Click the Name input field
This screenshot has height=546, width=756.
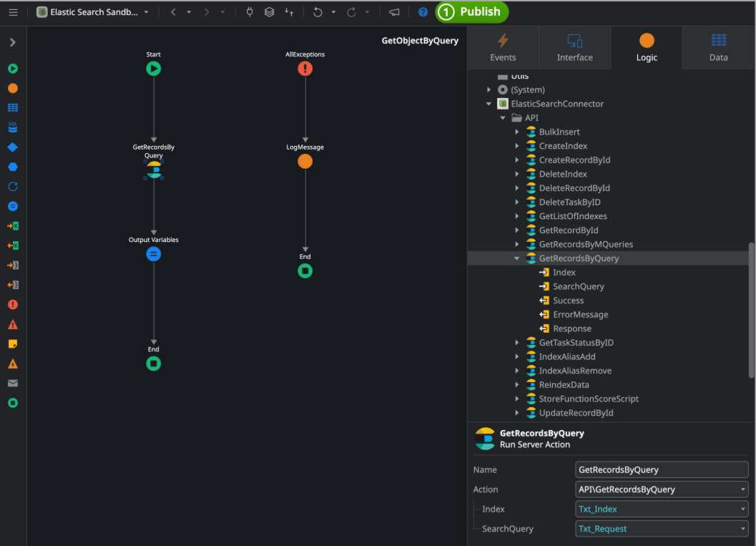[x=661, y=470]
